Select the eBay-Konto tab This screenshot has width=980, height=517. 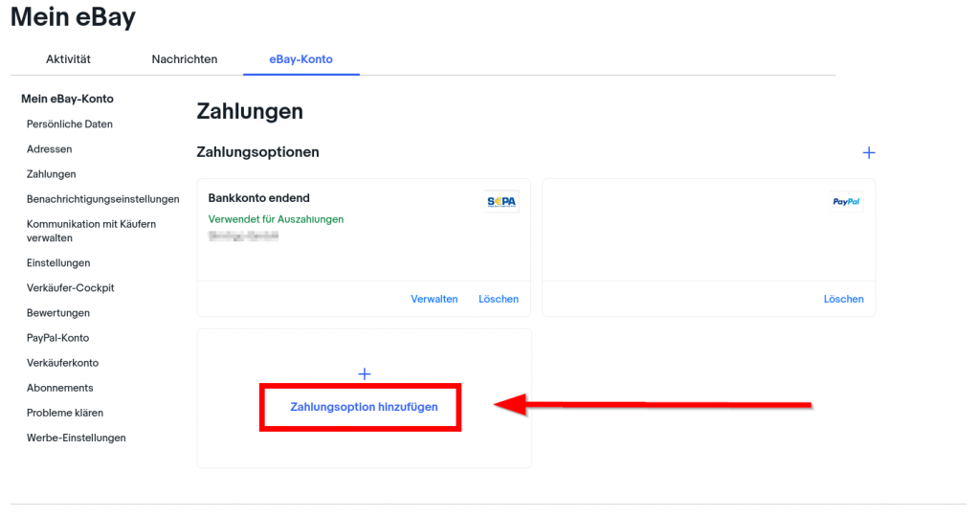click(x=301, y=59)
